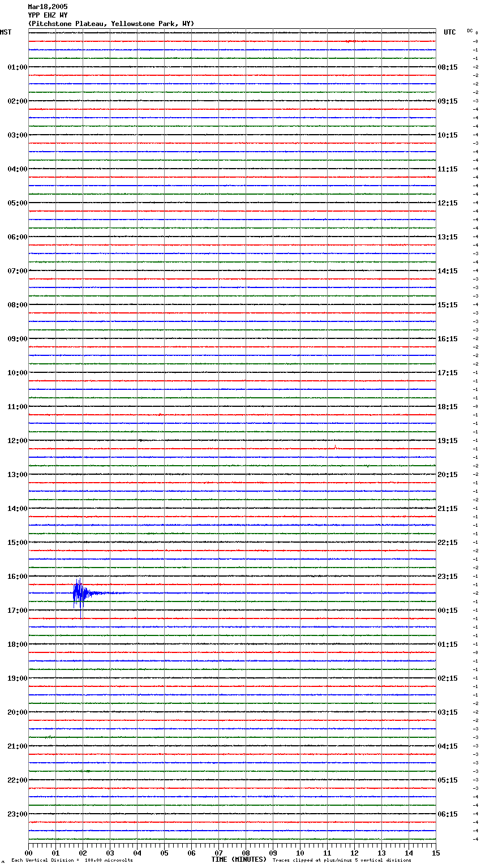Click the 13:15 UTC time label

click(448, 237)
